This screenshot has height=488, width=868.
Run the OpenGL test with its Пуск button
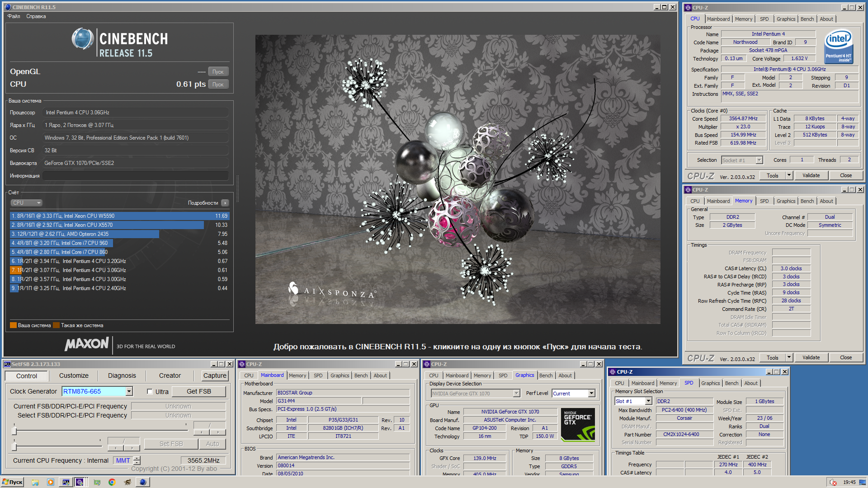pos(218,72)
